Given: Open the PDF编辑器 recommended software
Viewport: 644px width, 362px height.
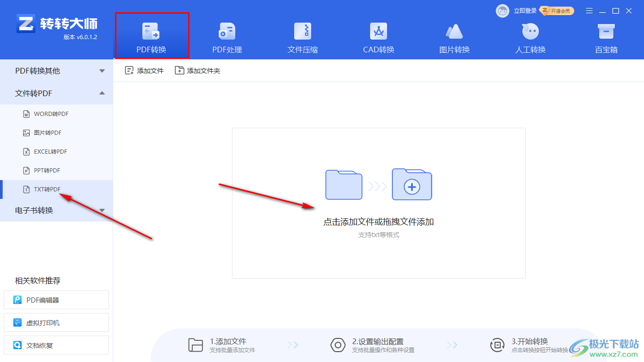Looking at the screenshot, I should click(56, 300).
